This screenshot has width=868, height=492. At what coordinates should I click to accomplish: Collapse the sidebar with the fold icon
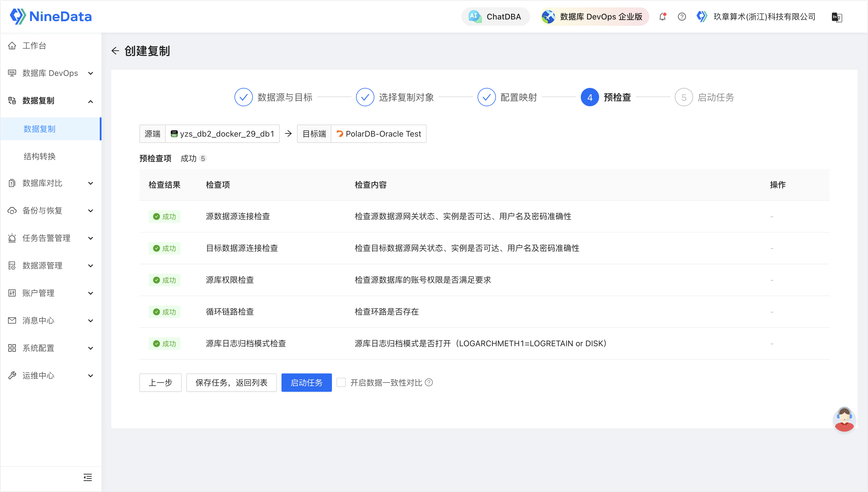click(88, 477)
